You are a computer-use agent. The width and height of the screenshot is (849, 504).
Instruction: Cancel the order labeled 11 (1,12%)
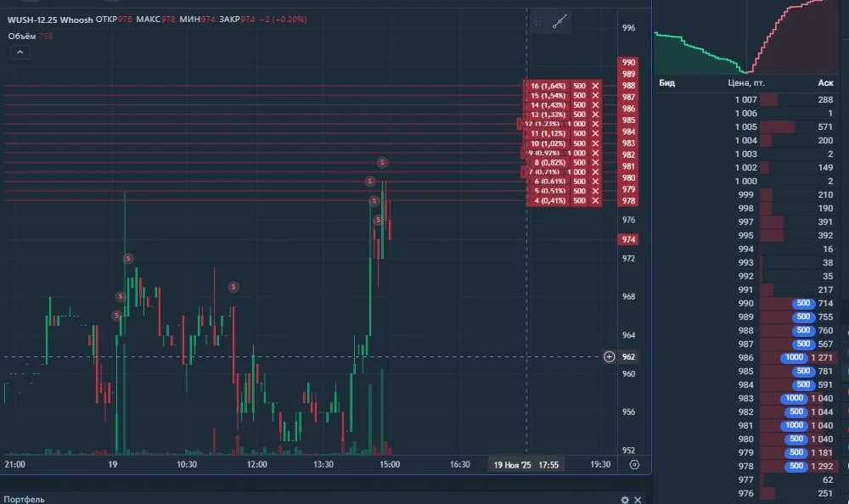(595, 133)
